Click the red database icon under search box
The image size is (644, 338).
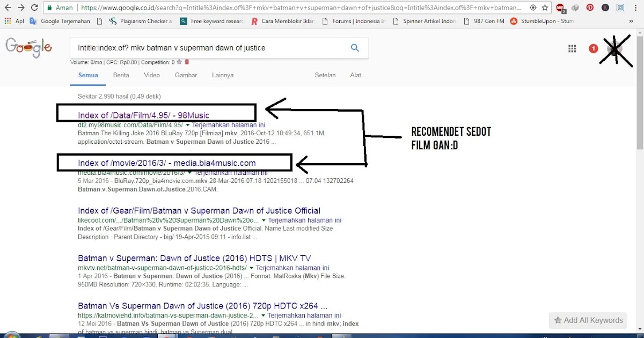point(186,62)
